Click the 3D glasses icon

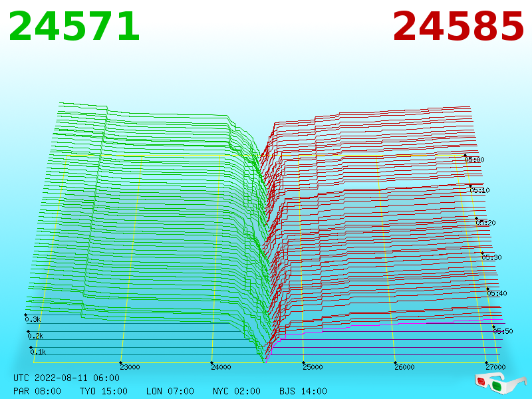click(x=500, y=383)
